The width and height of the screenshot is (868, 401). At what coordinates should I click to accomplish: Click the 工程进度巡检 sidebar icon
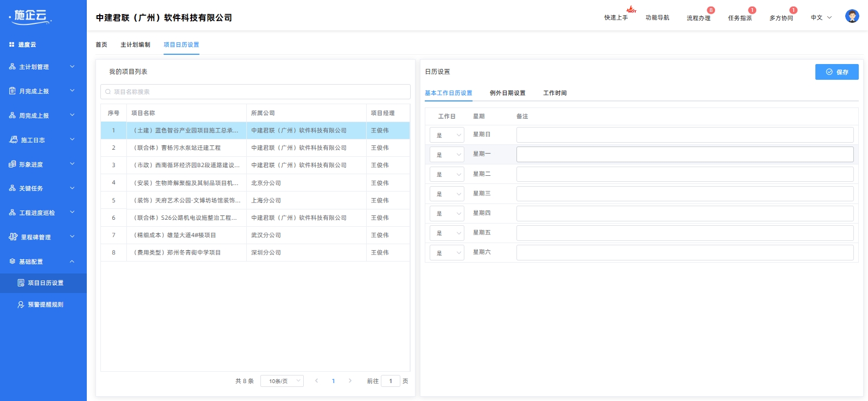(x=12, y=212)
